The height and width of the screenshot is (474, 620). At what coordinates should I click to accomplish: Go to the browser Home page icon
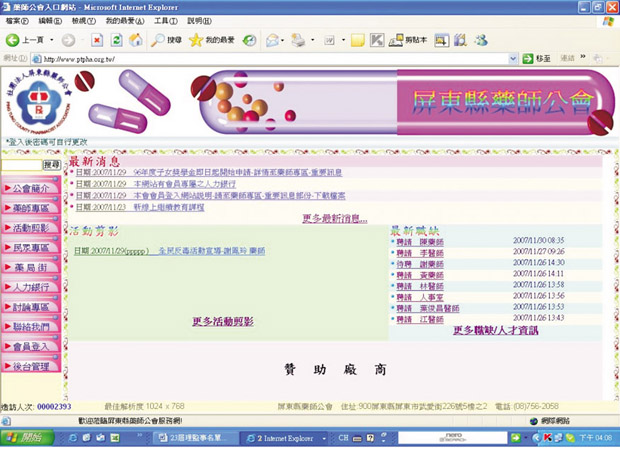[135, 40]
